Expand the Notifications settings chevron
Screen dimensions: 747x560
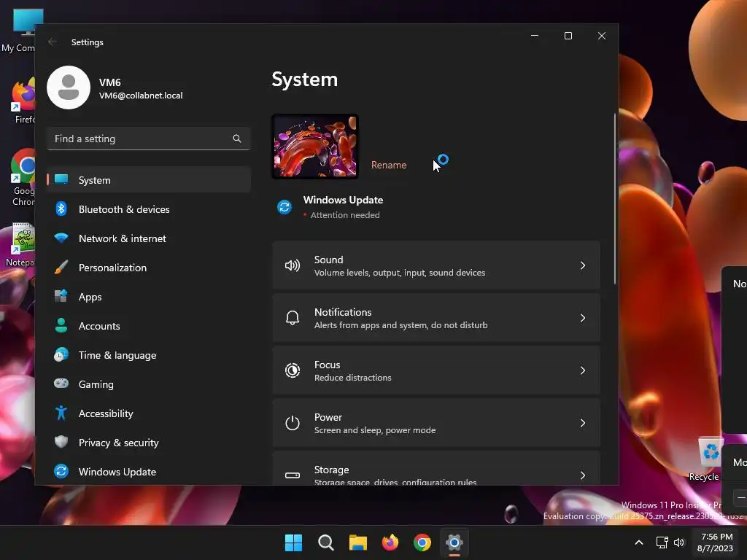pos(583,318)
